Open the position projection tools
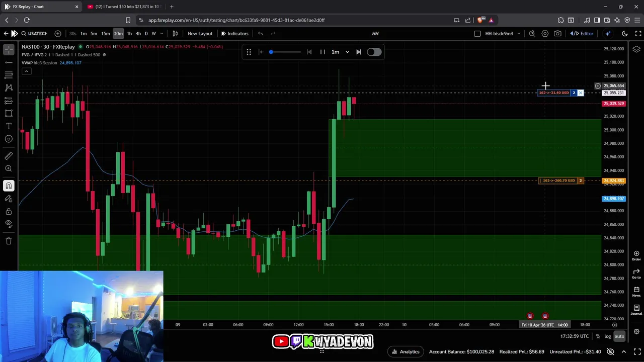644x362 pixels. click(x=9, y=101)
